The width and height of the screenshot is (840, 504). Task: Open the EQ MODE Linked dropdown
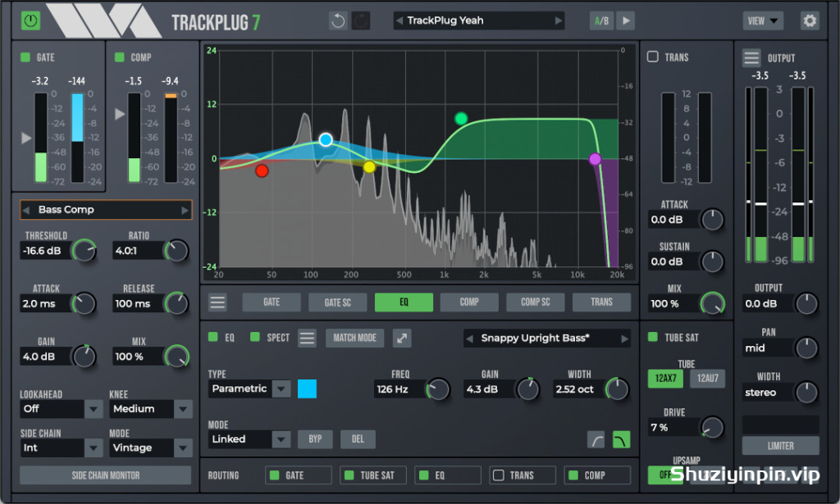pyautogui.click(x=249, y=439)
